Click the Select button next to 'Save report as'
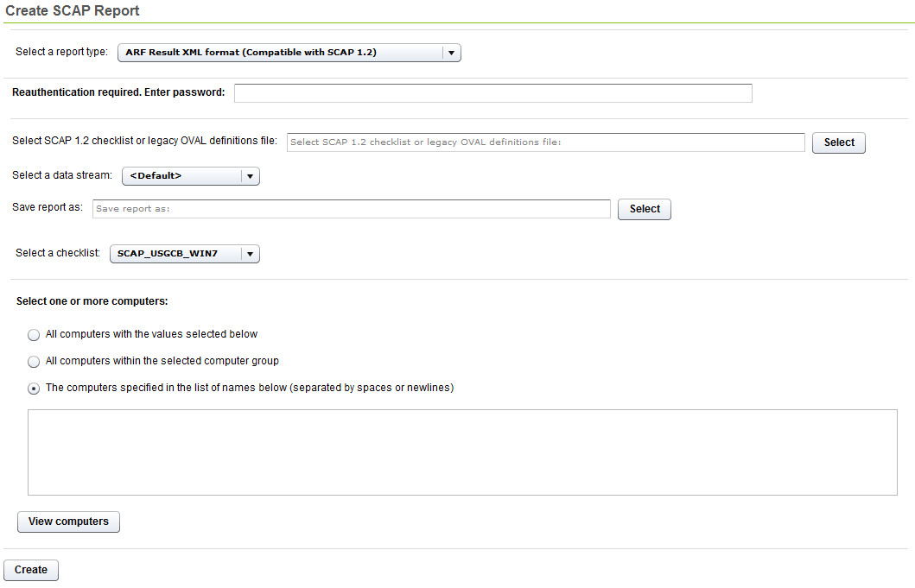The image size is (915, 588). point(644,209)
